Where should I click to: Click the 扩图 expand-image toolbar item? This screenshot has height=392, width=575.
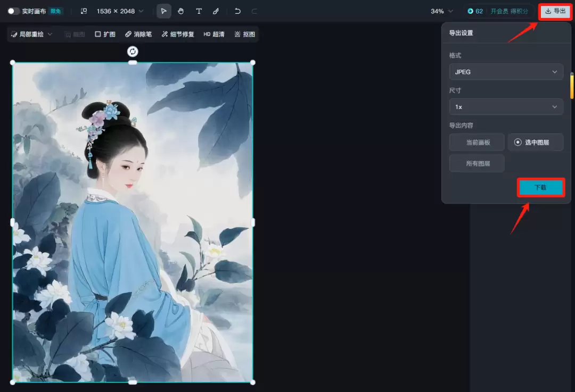[104, 34]
